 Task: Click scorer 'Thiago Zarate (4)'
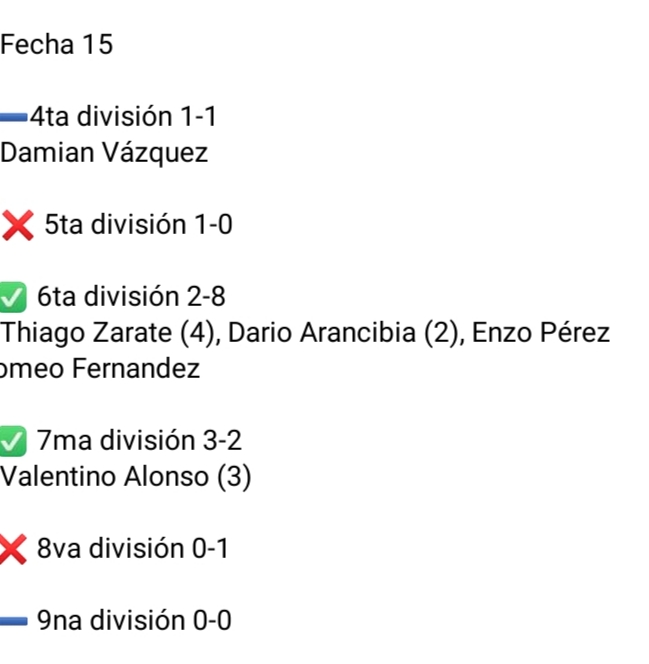tap(110, 333)
